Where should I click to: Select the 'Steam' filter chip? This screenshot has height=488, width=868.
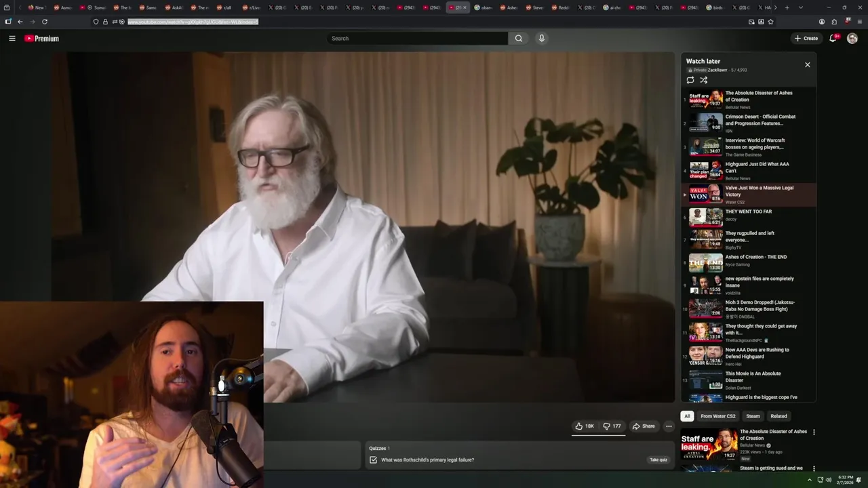[753, 416]
